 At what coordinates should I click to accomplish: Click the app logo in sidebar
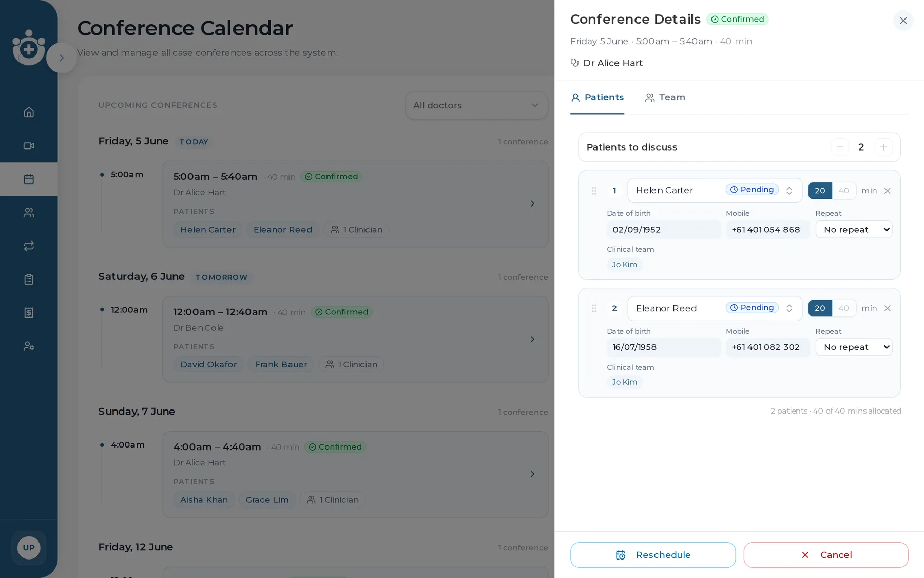pos(29,47)
